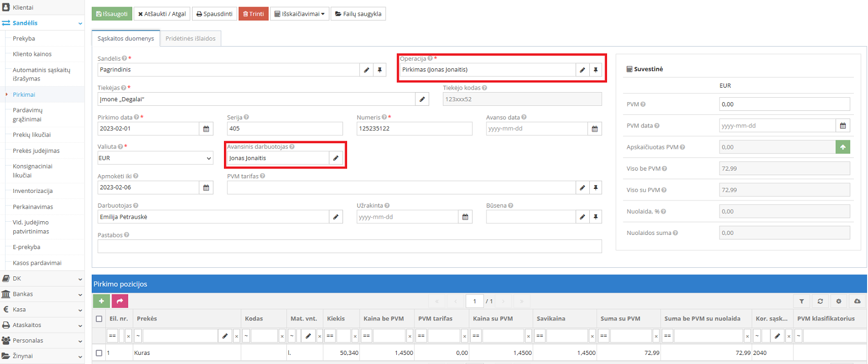Open Prekių likučiai in sidebar
Screen dimensions: 868x364
click(x=31, y=135)
